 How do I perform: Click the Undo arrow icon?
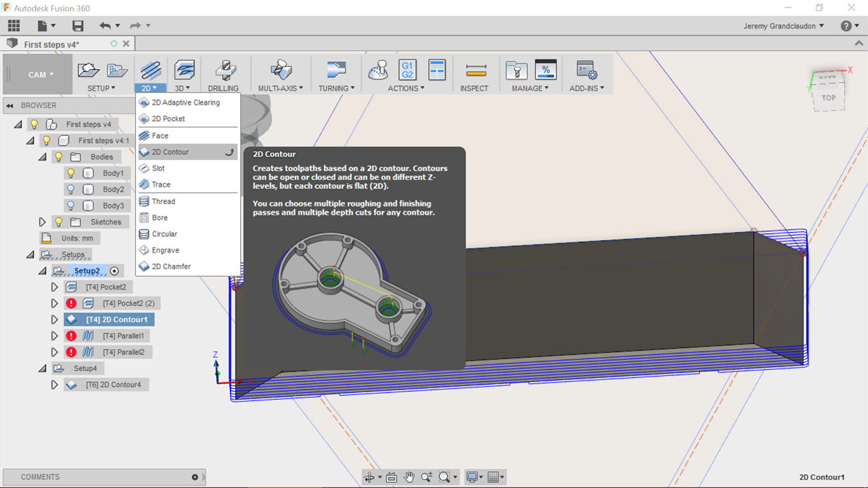(105, 26)
